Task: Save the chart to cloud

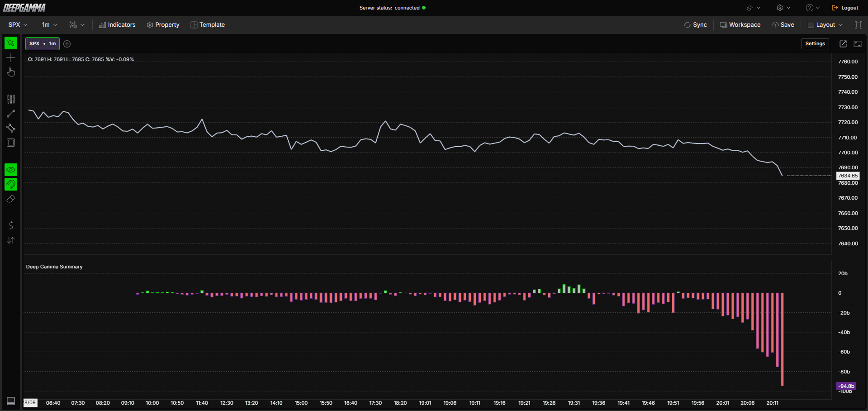Action: [783, 25]
